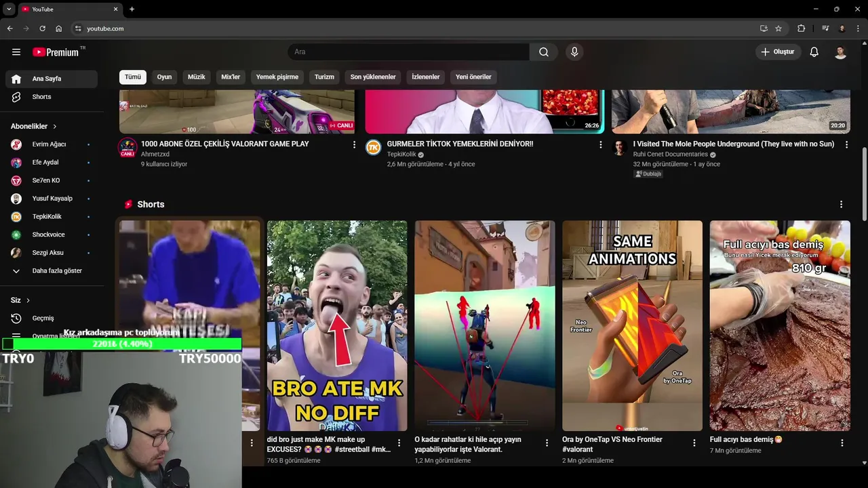868x488 pixels.
Task: Open TepkiKolik subscription in sidebar
Action: 52,217
